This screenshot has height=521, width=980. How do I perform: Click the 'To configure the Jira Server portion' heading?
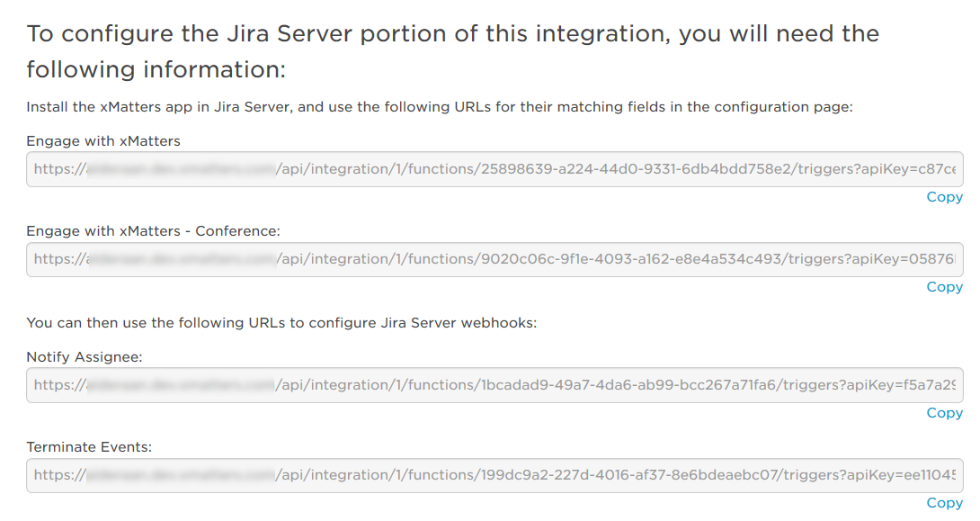452,51
